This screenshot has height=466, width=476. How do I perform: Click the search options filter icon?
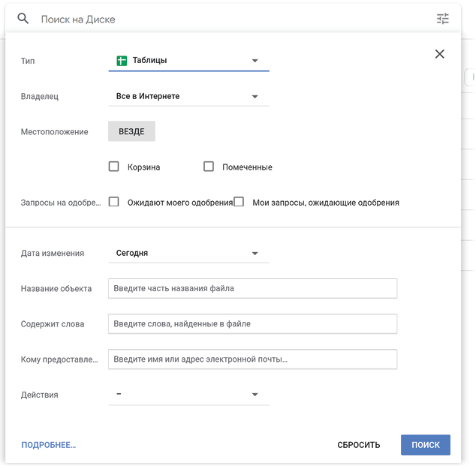[x=443, y=19]
